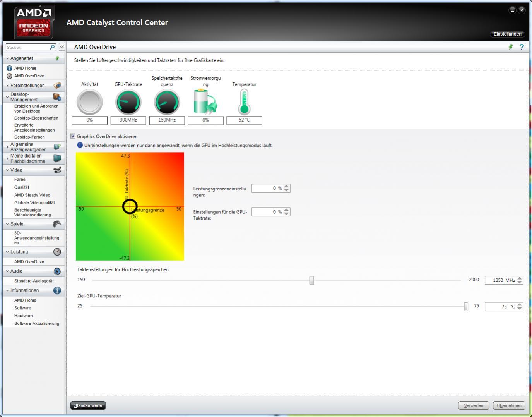This screenshot has width=532, height=417.
Task: Open Desktop-Farben page
Action: pos(29,137)
